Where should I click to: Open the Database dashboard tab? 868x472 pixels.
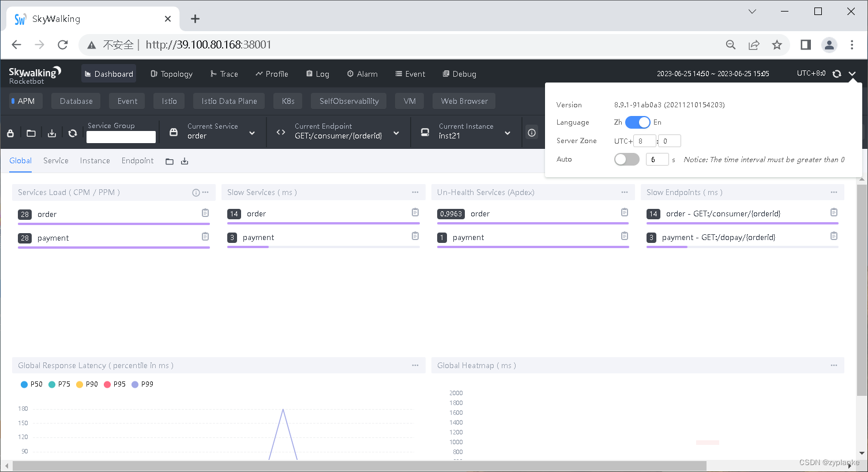pyautogui.click(x=76, y=101)
